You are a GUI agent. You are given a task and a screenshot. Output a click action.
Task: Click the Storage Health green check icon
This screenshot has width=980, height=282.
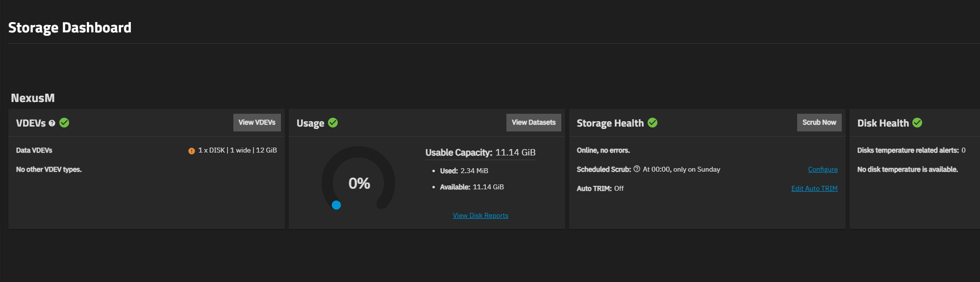coord(653,123)
